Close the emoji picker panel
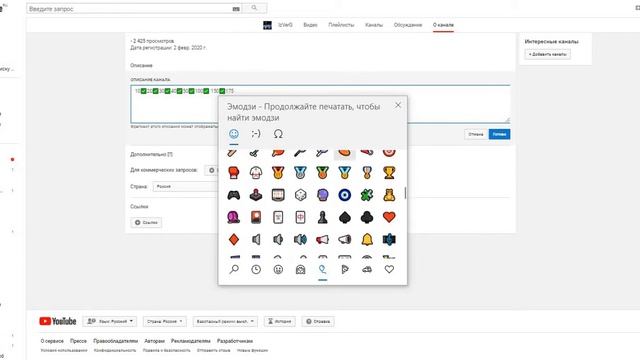The image size is (640, 360). [x=398, y=105]
